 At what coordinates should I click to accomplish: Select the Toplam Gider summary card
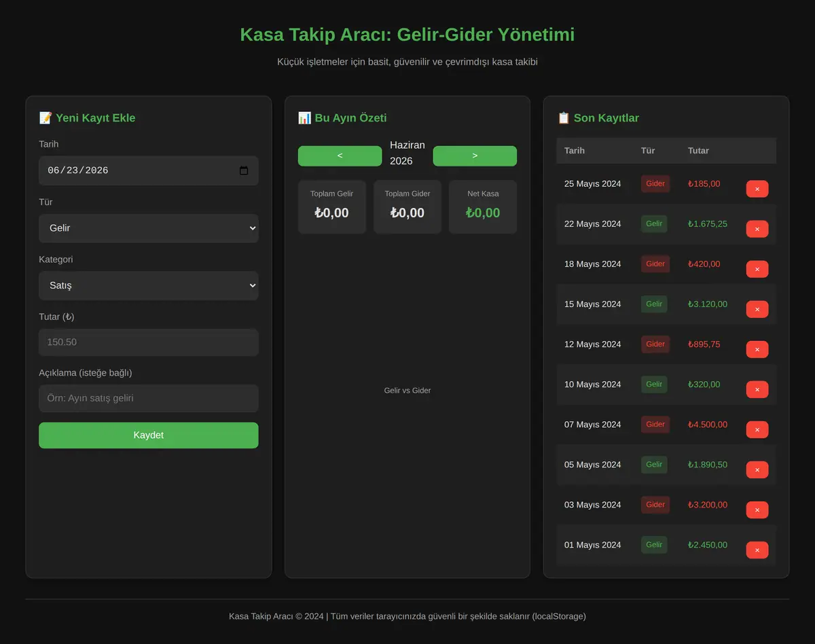pyautogui.click(x=407, y=207)
